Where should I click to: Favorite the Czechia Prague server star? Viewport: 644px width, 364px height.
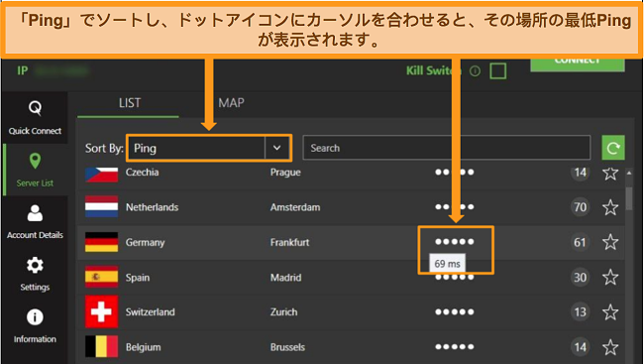coord(610,173)
